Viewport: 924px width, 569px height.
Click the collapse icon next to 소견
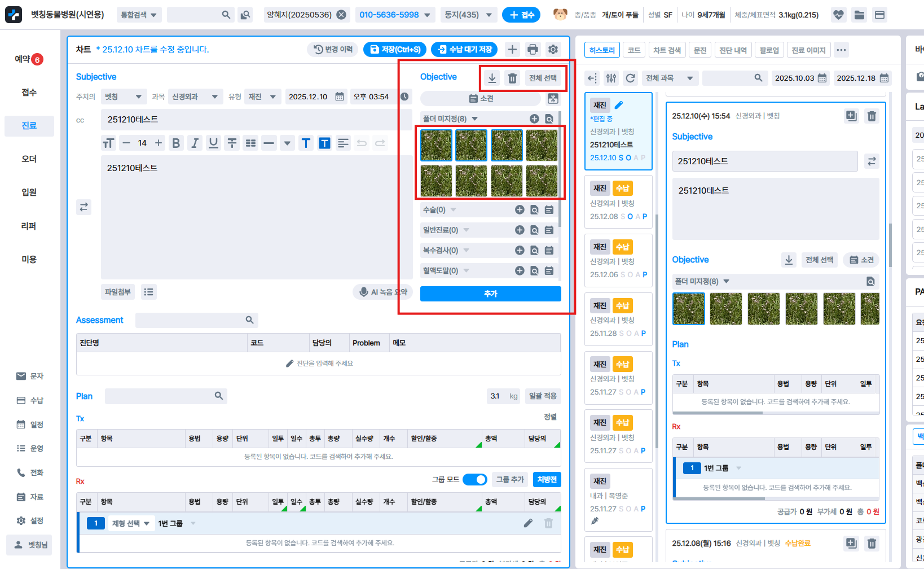tap(553, 98)
